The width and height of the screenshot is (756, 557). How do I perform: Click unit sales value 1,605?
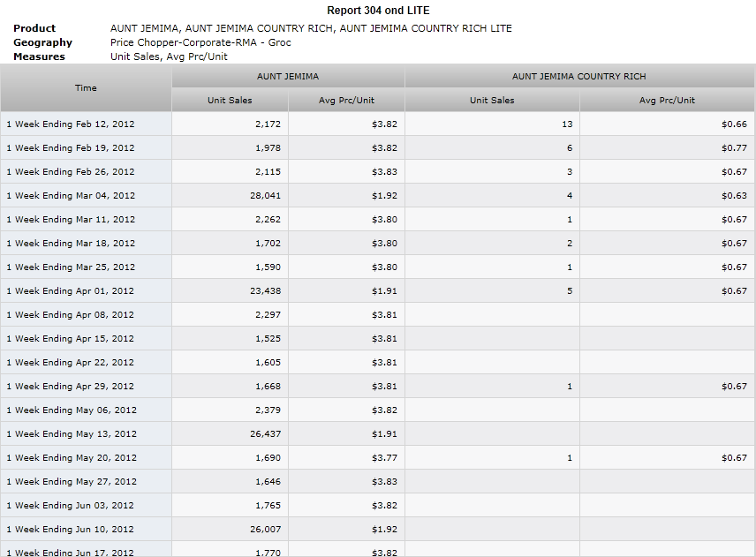[x=268, y=363]
